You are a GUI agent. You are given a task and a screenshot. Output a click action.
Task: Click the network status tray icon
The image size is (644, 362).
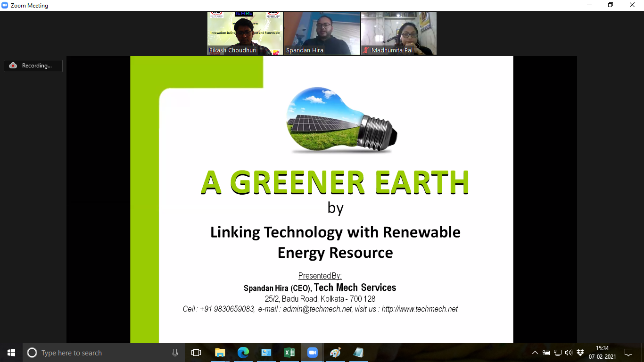[558, 353]
